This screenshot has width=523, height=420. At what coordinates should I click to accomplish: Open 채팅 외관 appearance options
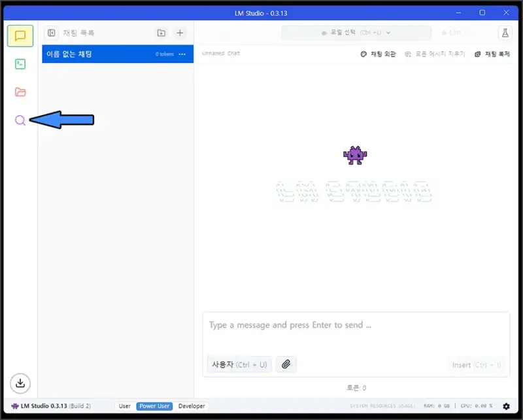pos(378,54)
